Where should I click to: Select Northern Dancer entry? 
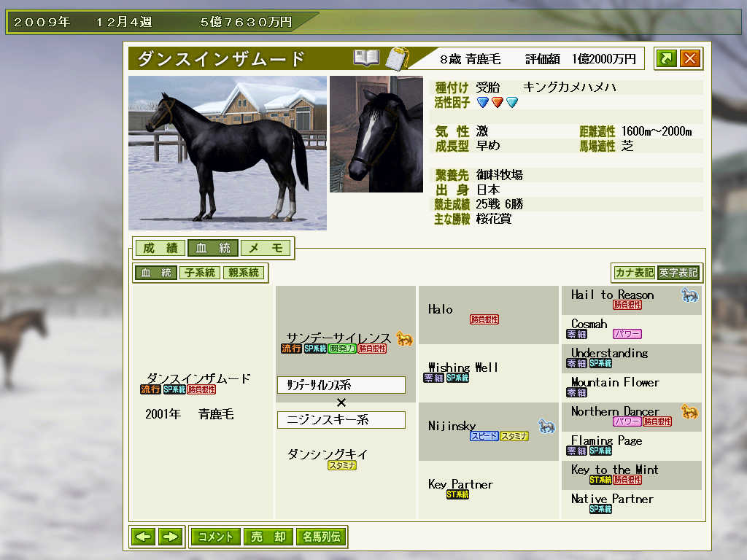click(x=615, y=411)
